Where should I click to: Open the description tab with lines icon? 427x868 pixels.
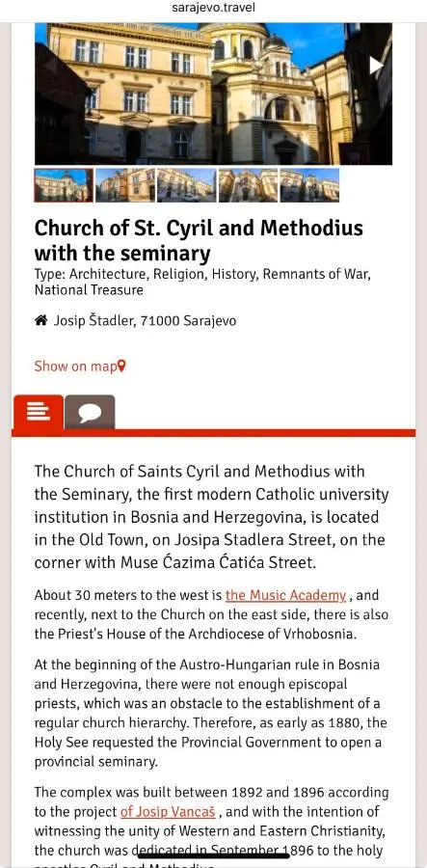click(x=39, y=412)
